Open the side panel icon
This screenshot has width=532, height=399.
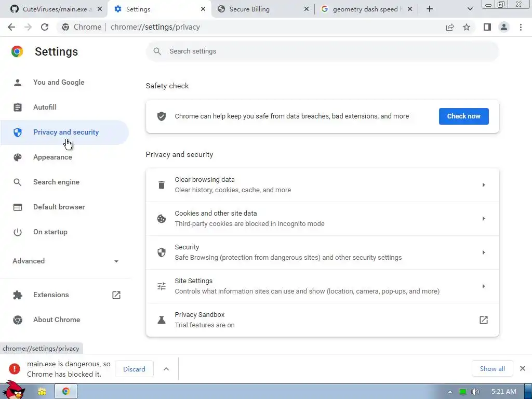coord(487,27)
